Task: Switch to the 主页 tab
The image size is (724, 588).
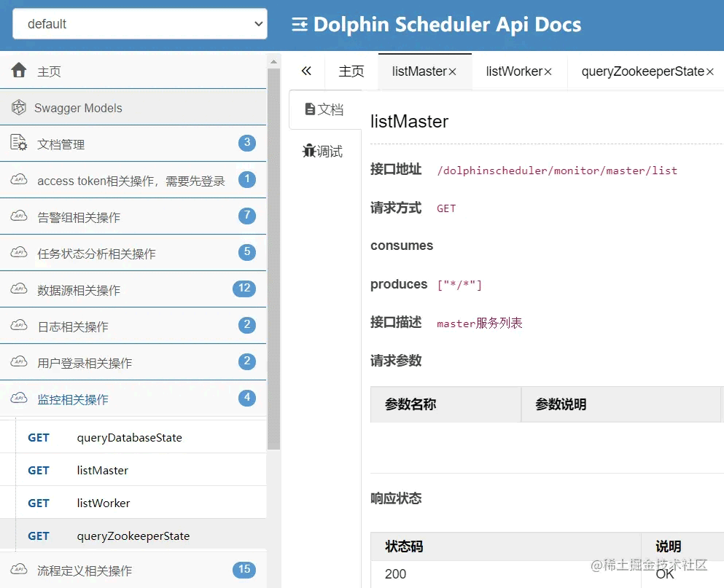Action: (x=351, y=71)
